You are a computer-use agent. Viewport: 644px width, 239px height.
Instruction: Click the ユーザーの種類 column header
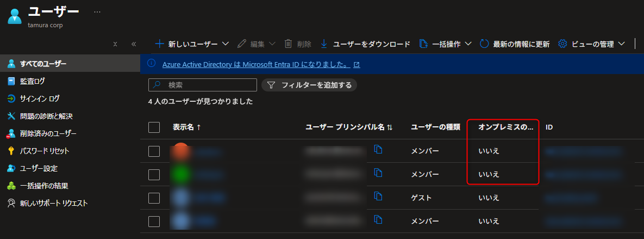(x=435, y=127)
